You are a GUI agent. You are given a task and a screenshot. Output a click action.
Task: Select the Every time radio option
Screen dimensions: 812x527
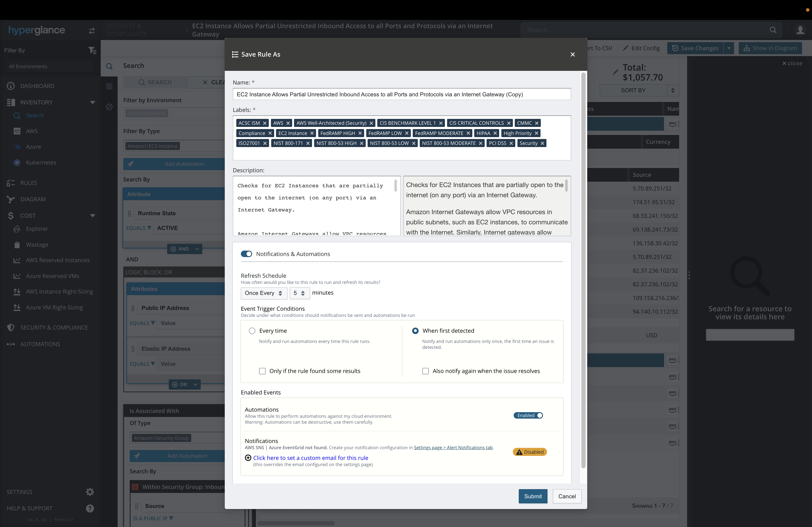[x=252, y=331]
